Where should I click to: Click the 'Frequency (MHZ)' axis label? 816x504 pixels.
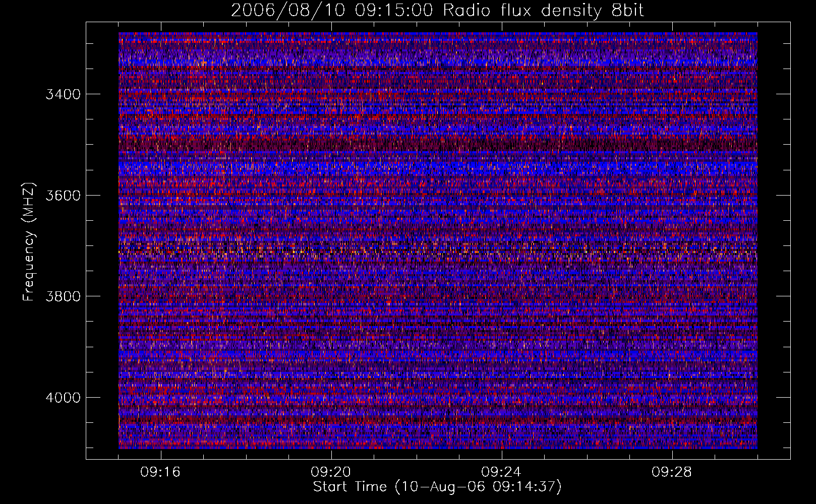click(x=29, y=242)
